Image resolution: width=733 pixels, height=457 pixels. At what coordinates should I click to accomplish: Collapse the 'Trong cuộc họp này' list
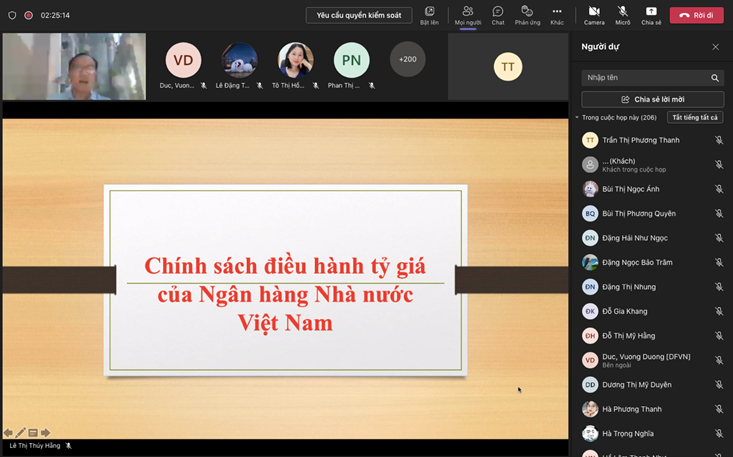[577, 118]
